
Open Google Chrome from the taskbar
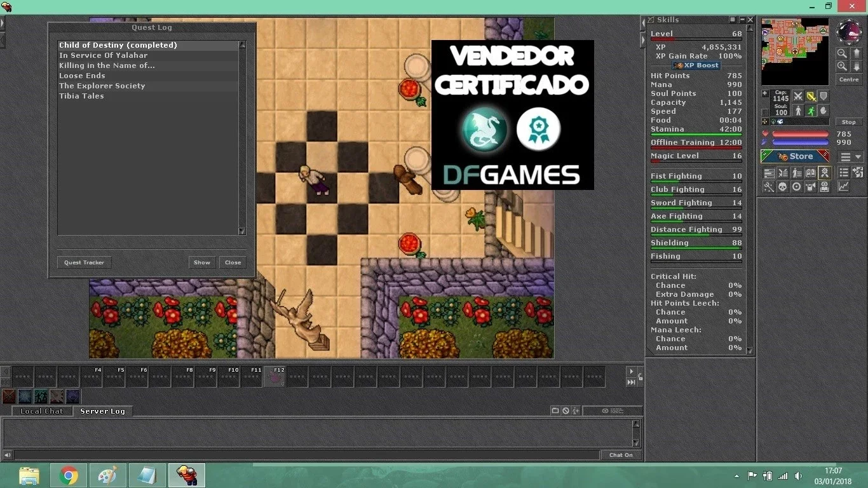pos(69,475)
